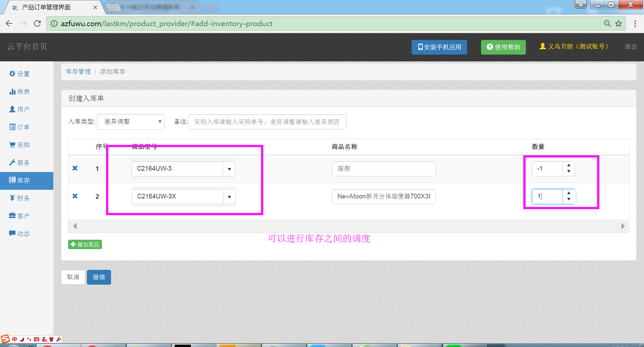
Task: Expand the C2164UW-3X model dropdown
Action: click(x=229, y=197)
